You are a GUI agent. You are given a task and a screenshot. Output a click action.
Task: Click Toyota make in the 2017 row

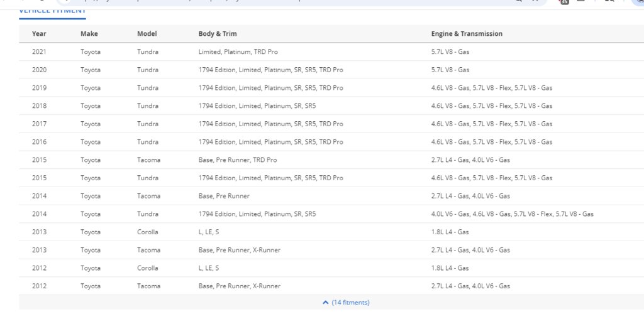pos(91,124)
